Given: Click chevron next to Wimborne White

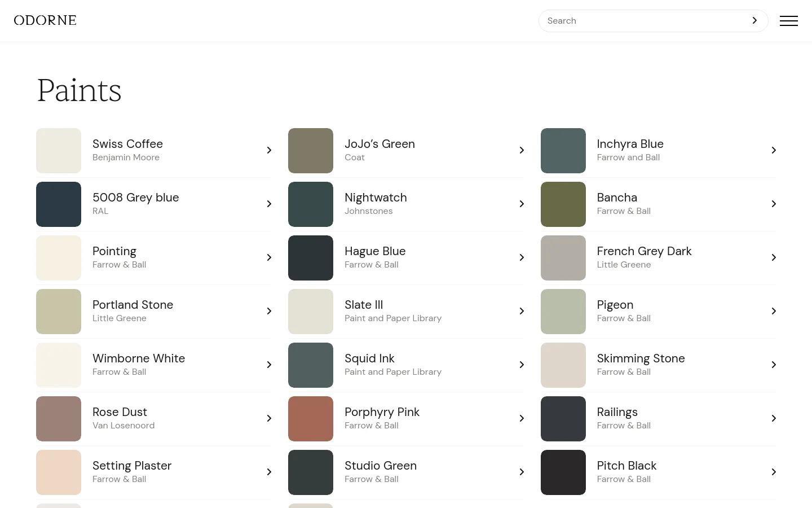Looking at the screenshot, I should (x=269, y=365).
